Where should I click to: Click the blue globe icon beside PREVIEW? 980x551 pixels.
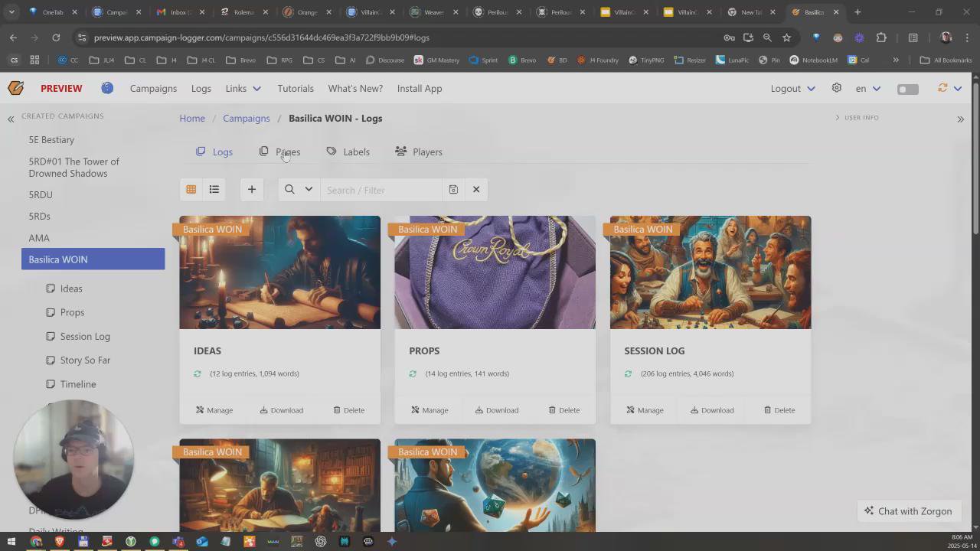tap(107, 88)
